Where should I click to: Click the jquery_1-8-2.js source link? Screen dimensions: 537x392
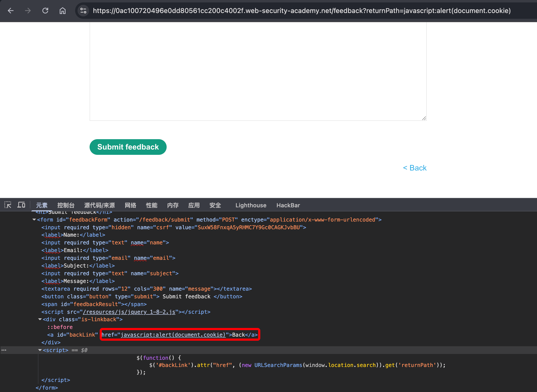pyautogui.click(x=129, y=312)
